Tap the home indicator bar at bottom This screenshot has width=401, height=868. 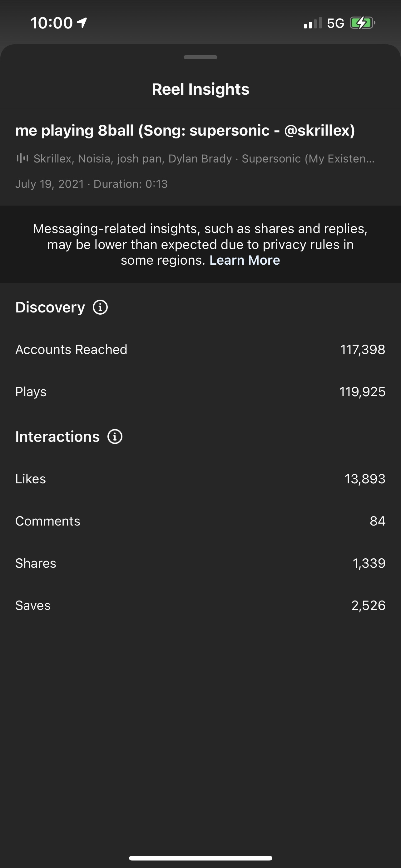pyautogui.click(x=200, y=858)
